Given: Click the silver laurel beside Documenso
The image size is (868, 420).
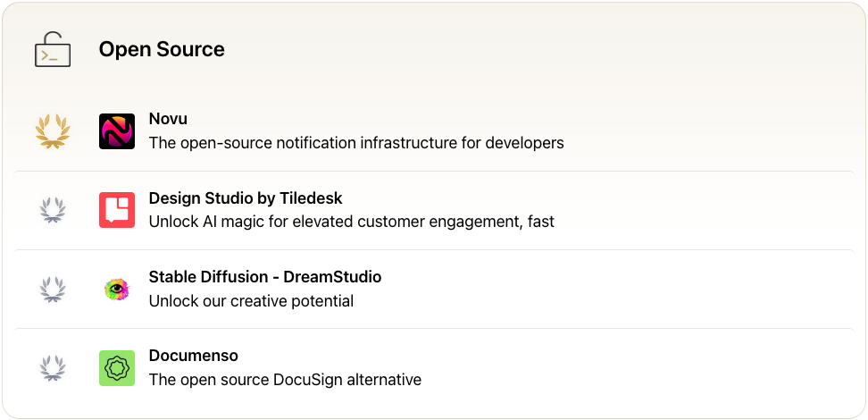Looking at the screenshot, I should pos(53,368).
